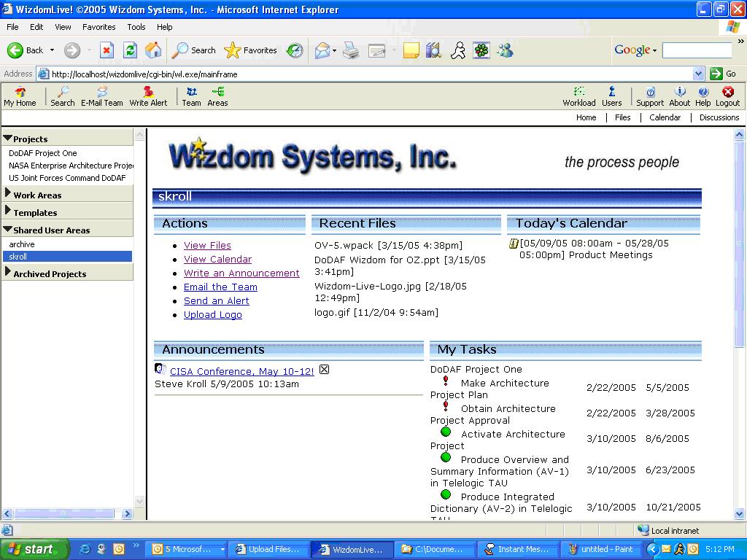Open the address bar dropdown
This screenshot has height=560, width=747.
pos(698,74)
